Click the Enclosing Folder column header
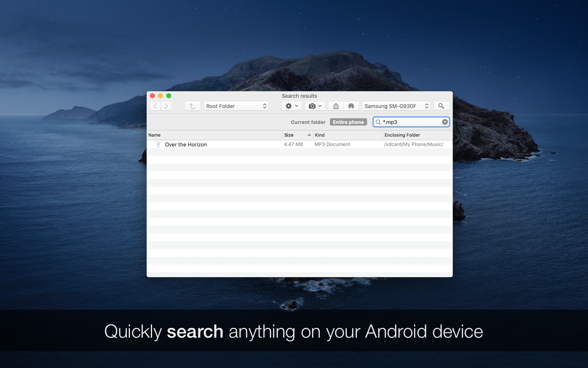 [x=418, y=135]
